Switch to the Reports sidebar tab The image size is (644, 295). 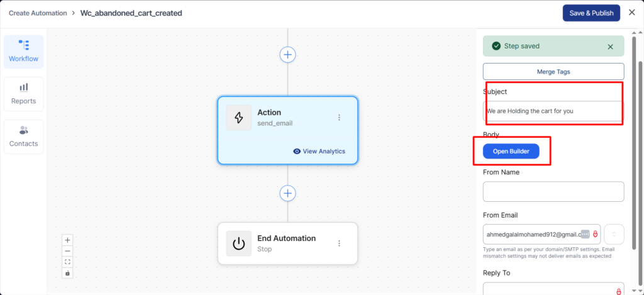pyautogui.click(x=23, y=94)
